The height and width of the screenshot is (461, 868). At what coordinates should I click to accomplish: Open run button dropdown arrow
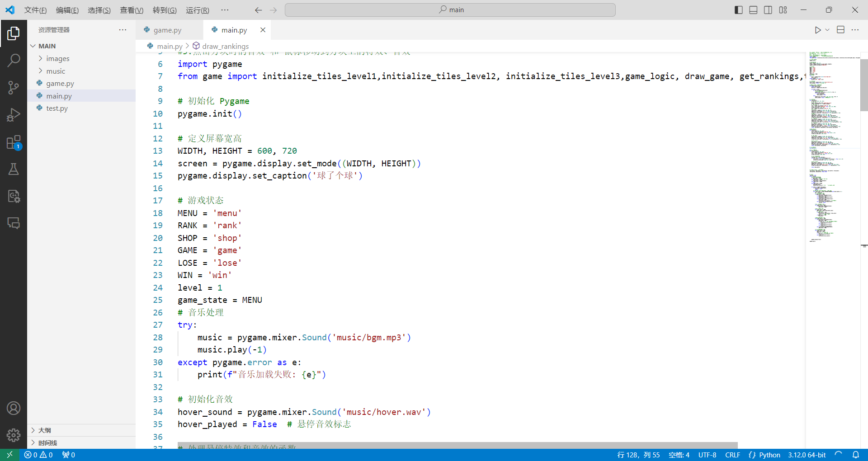coord(827,30)
